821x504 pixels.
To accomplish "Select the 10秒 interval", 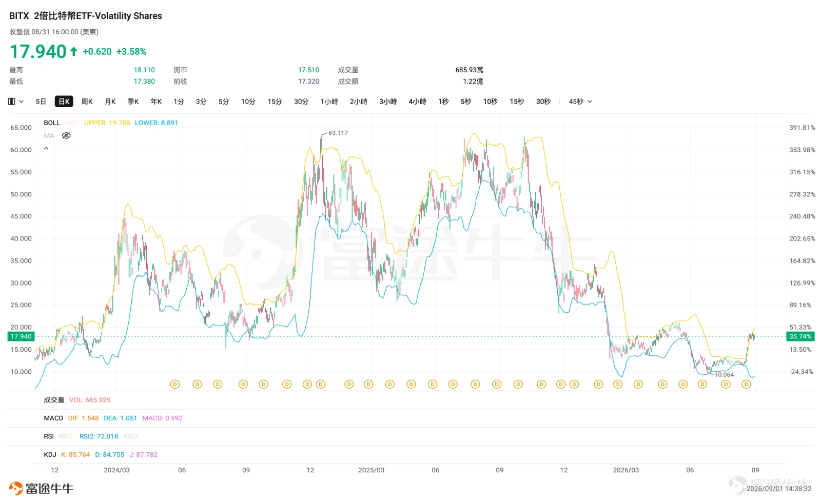I will pos(491,102).
